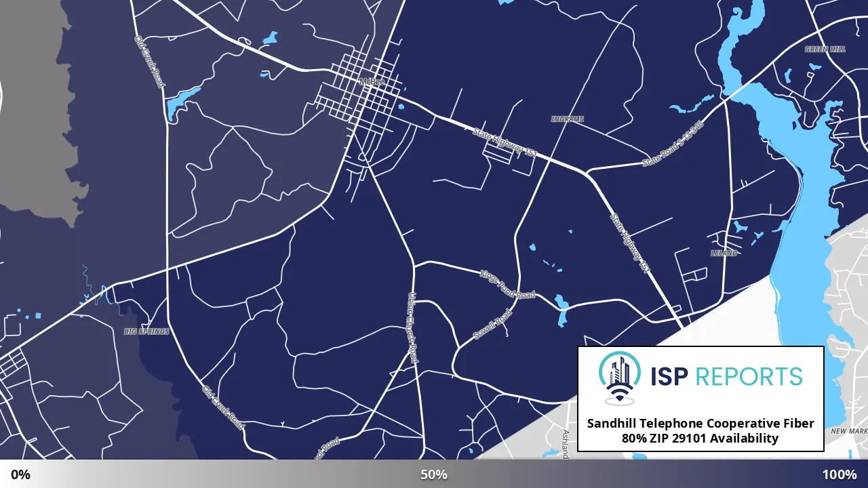Click the LELAND place label
868x488 pixels.
724,253
